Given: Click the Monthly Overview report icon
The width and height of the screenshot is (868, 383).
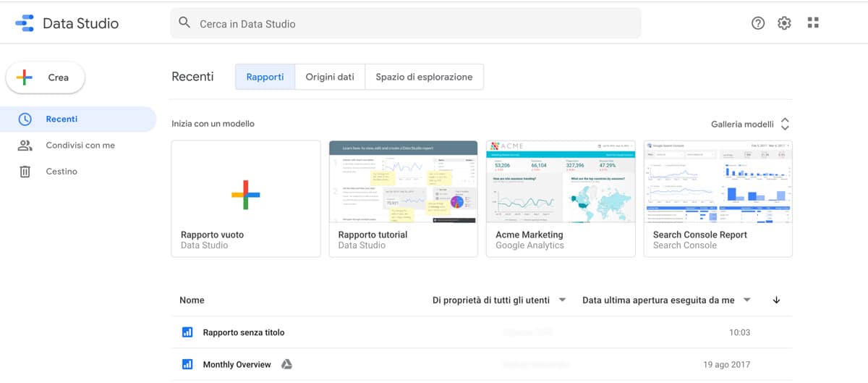Looking at the screenshot, I should click(x=187, y=364).
